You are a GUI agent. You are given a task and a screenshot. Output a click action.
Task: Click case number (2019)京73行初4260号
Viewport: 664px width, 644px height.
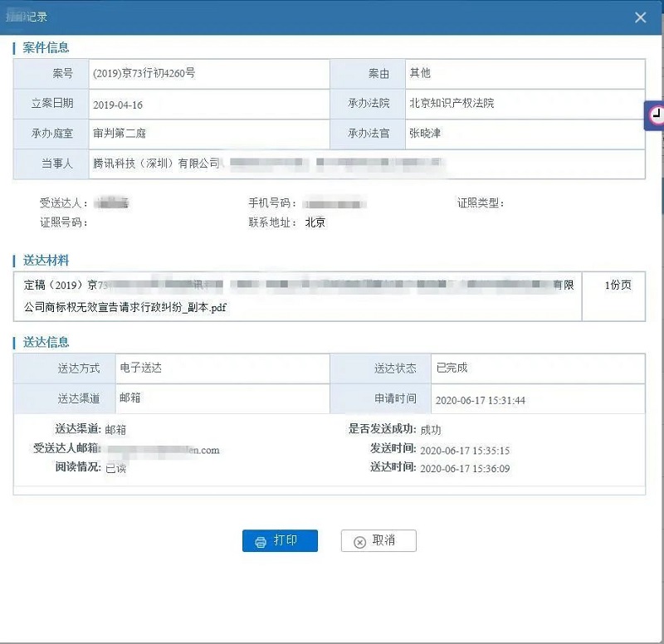[x=144, y=73]
